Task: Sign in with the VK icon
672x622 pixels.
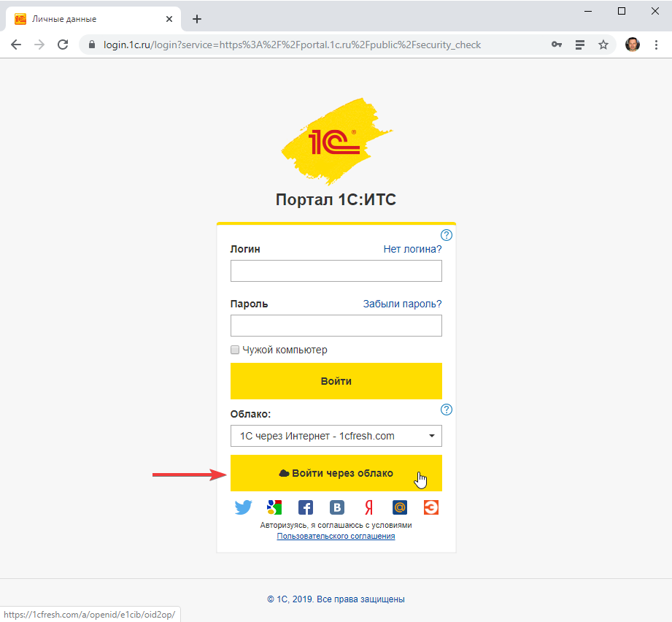Action: click(x=337, y=507)
